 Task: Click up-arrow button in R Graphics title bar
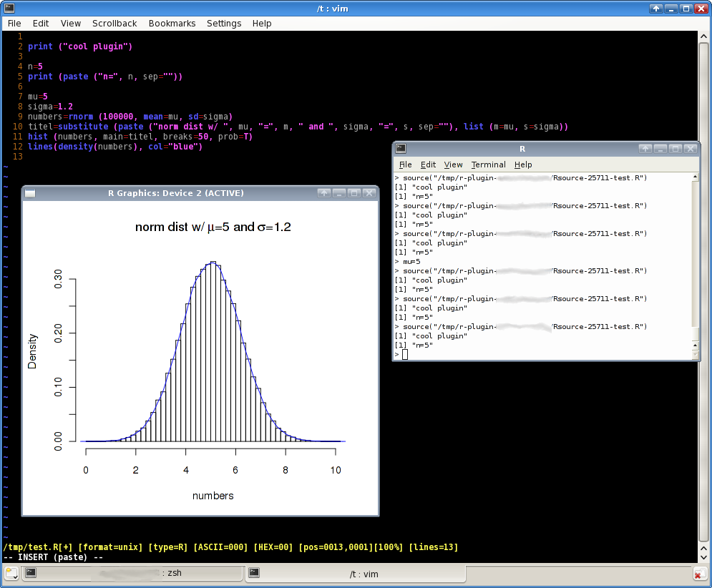point(324,192)
